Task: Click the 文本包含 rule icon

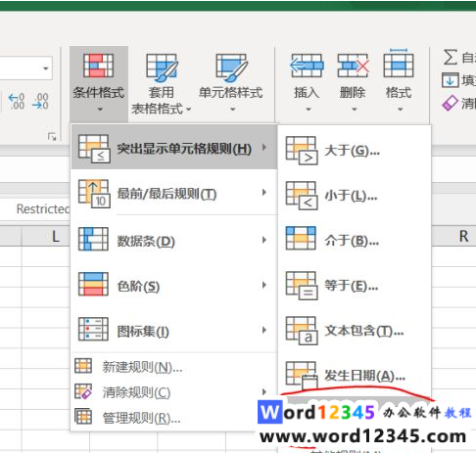Action: point(302,331)
